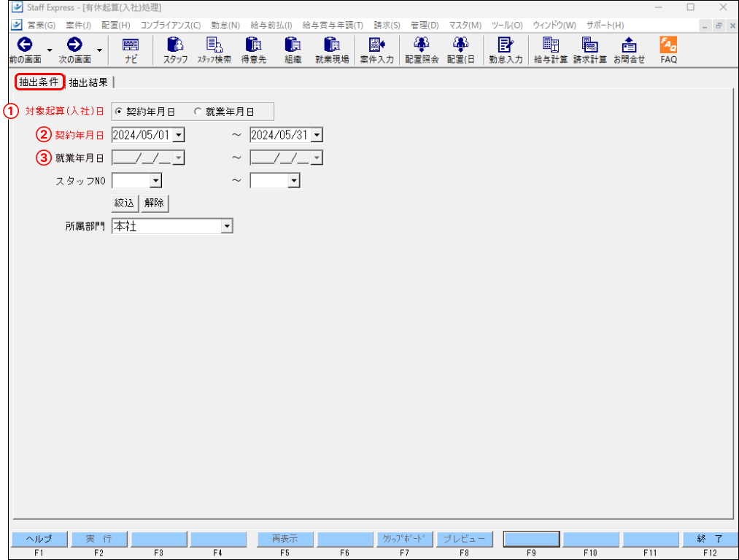Screen dimensions: 739x560
Task: Open the 所属部門 dropdown showing 本社
Action: 227,226
